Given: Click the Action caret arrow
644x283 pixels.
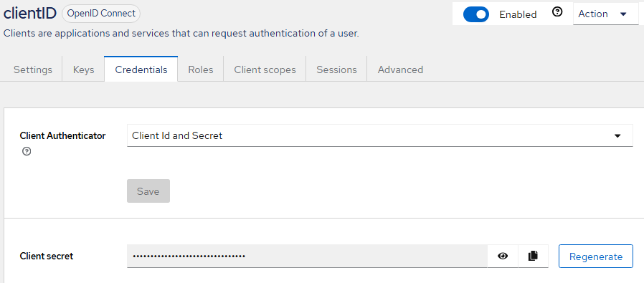Looking at the screenshot, I should click(623, 14).
